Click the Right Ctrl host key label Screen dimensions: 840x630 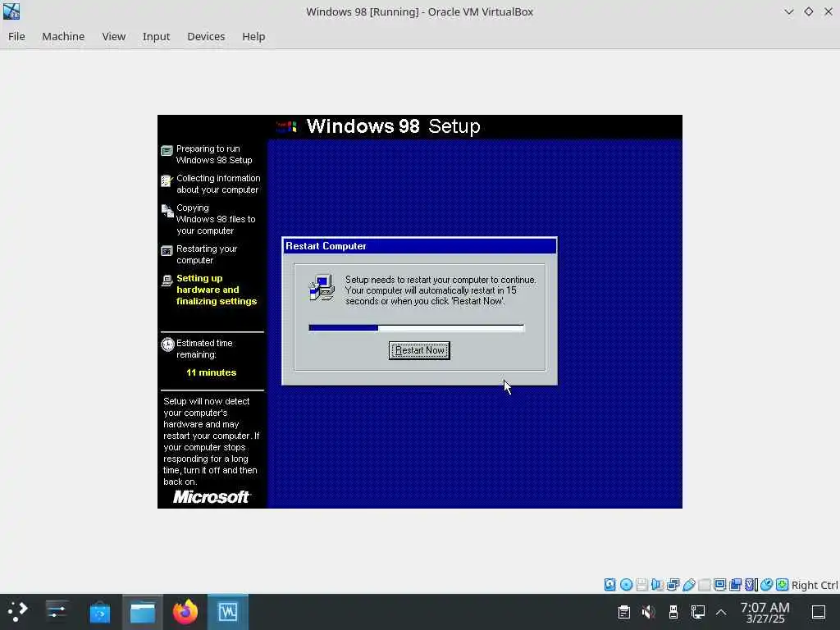point(815,585)
